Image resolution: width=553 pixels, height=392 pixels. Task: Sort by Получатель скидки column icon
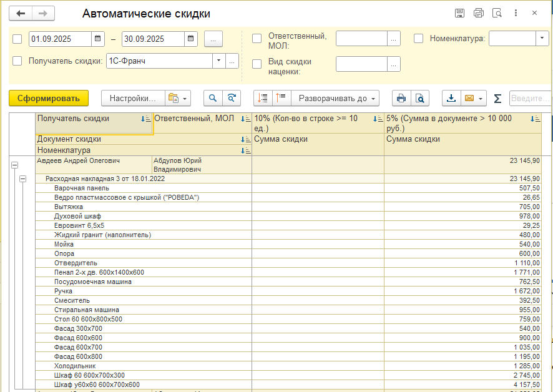point(145,119)
